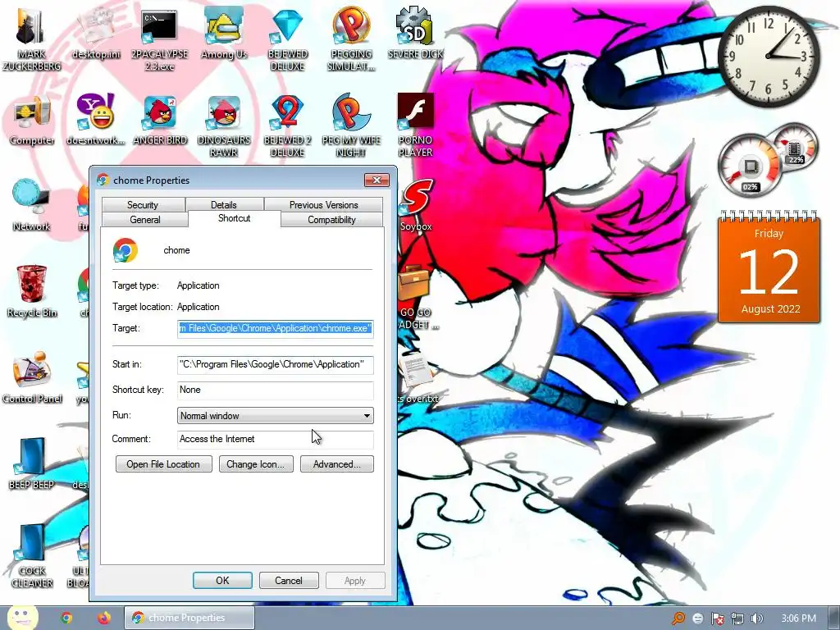Open the Start menu orb

pyautogui.click(x=22, y=618)
